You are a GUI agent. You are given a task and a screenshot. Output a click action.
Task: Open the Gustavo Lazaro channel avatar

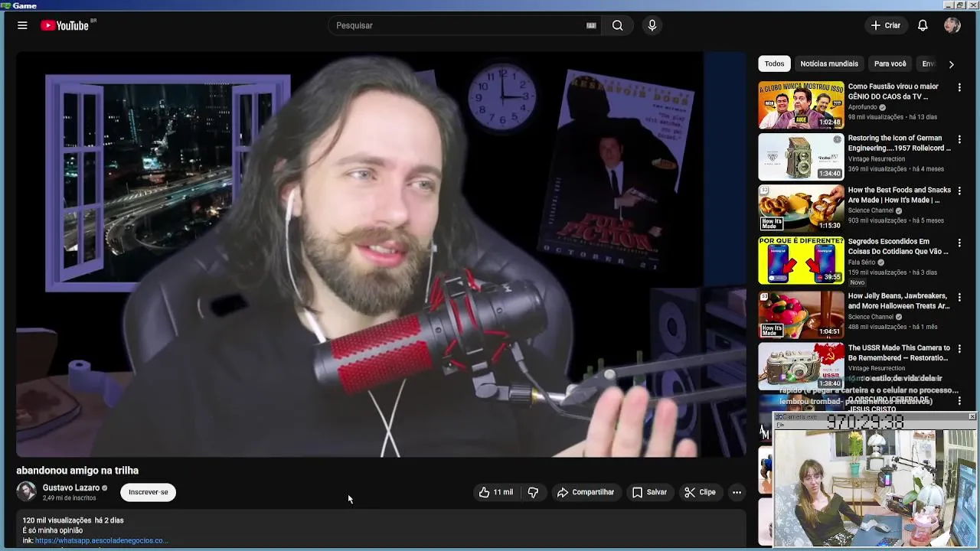click(x=27, y=491)
